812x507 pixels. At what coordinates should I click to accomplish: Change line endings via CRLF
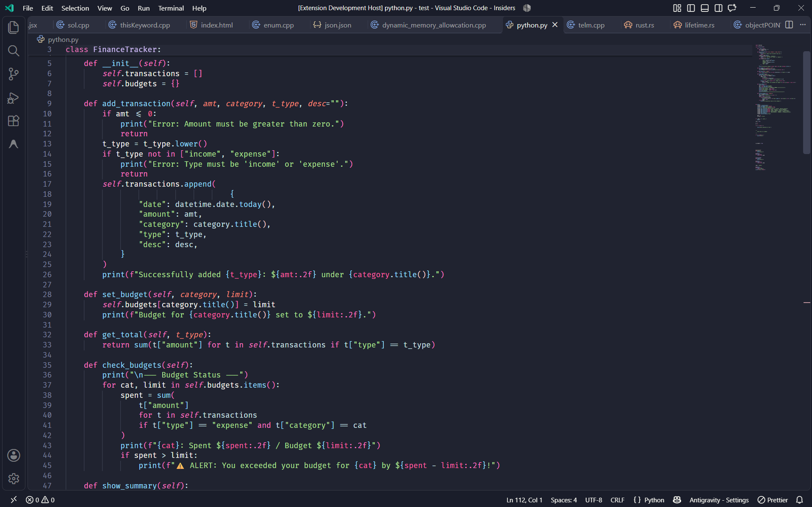click(617, 500)
